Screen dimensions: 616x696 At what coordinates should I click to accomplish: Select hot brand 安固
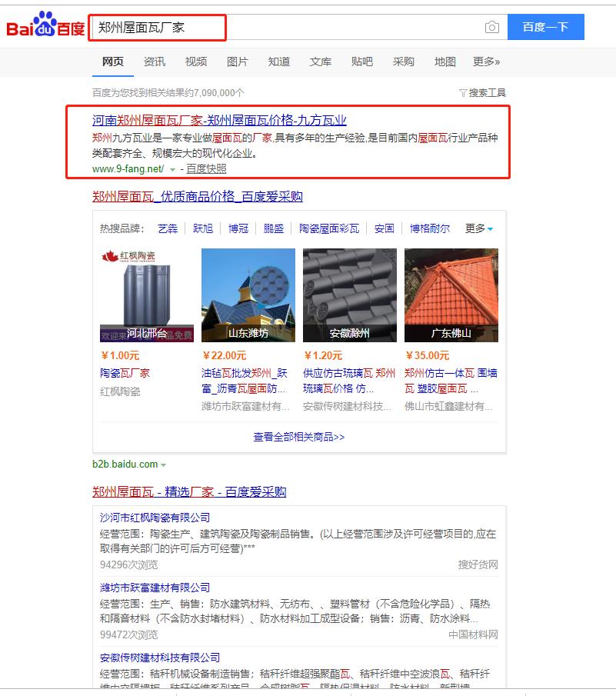(x=385, y=228)
